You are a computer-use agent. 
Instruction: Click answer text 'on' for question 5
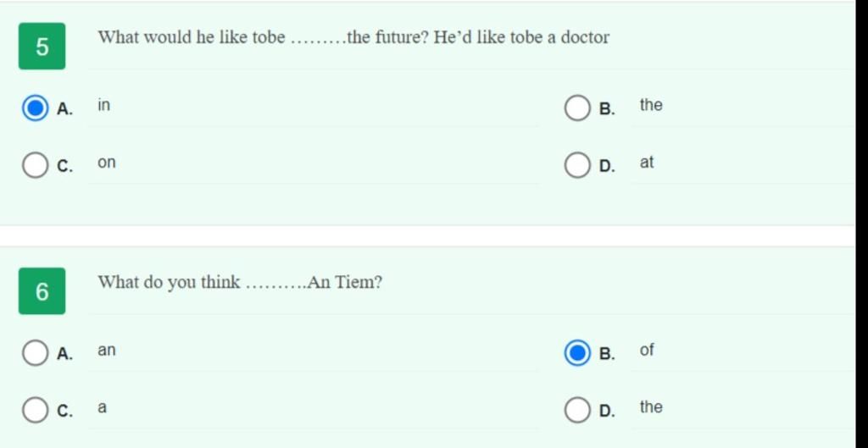coord(107,163)
